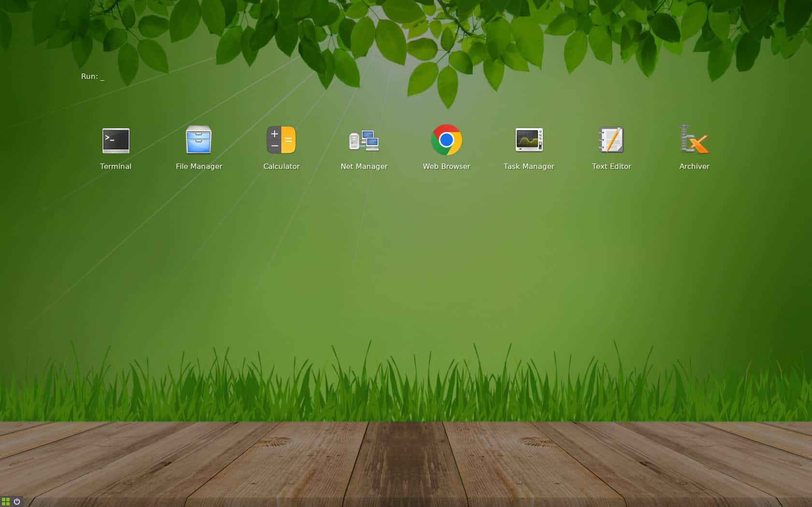Launch the Archiver compression tool icon
The height and width of the screenshot is (507, 812).
[693, 140]
